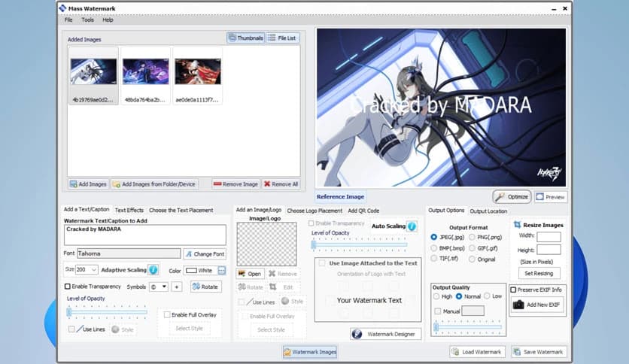The width and height of the screenshot is (629, 364).
Task: Switch to Output Location tab
Action: [x=488, y=211]
